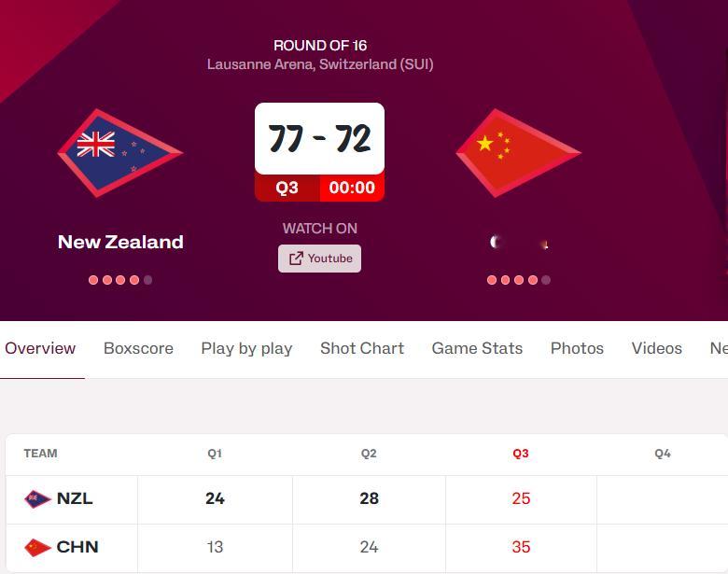Click the small CHN flag in score table
The image size is (728, 574).
pos(37,548)
